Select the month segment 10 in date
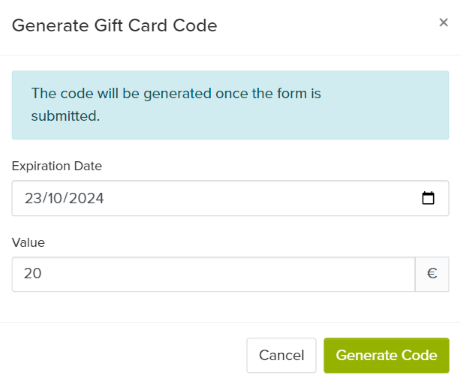Screen dimensions: 461x382 point(56,198)
